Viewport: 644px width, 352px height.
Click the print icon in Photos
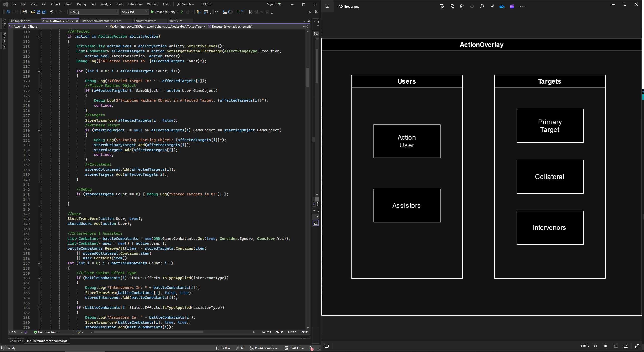click(492, 7)
